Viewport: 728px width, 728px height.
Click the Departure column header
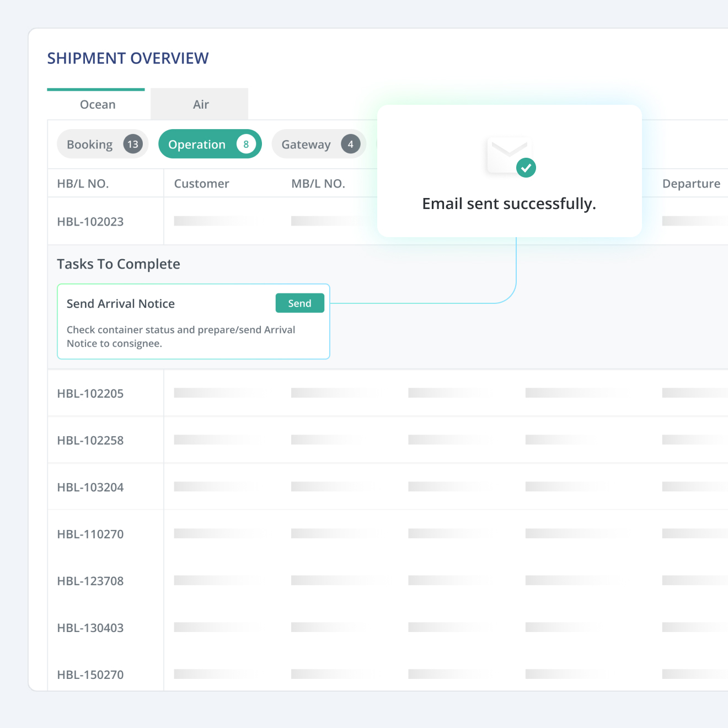[x=691, y=184]
